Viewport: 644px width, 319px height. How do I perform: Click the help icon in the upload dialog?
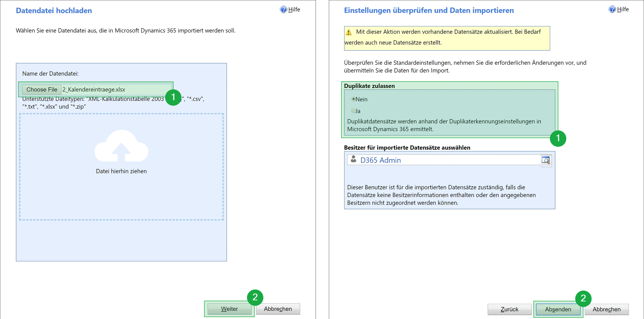pyautogui.click(x=283, y=10)
